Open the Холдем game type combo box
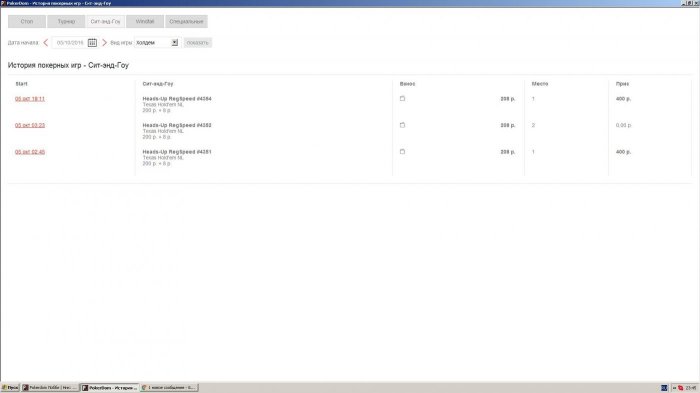This screenshot has height=393, width=700. [x=157, y=42]
